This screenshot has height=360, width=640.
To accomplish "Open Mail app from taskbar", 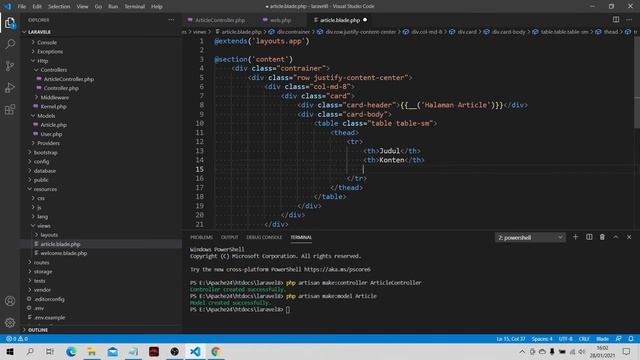I will [x=113, y=351].
